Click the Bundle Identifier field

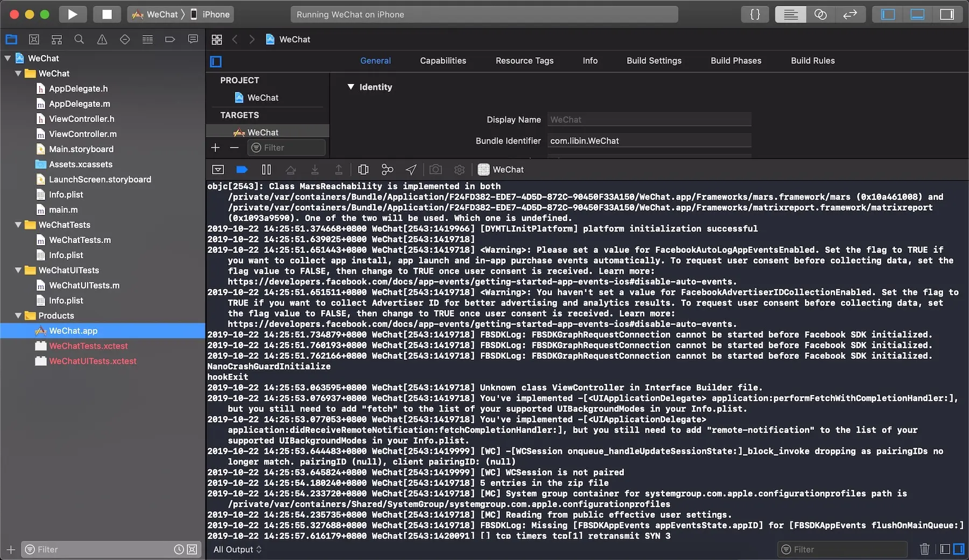coord(649,141)
